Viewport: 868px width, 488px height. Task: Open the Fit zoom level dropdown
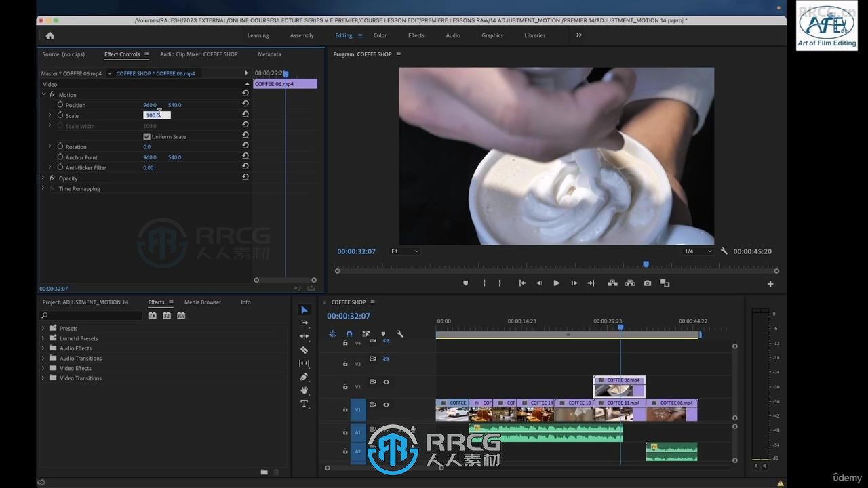click(x=405, y=251)
